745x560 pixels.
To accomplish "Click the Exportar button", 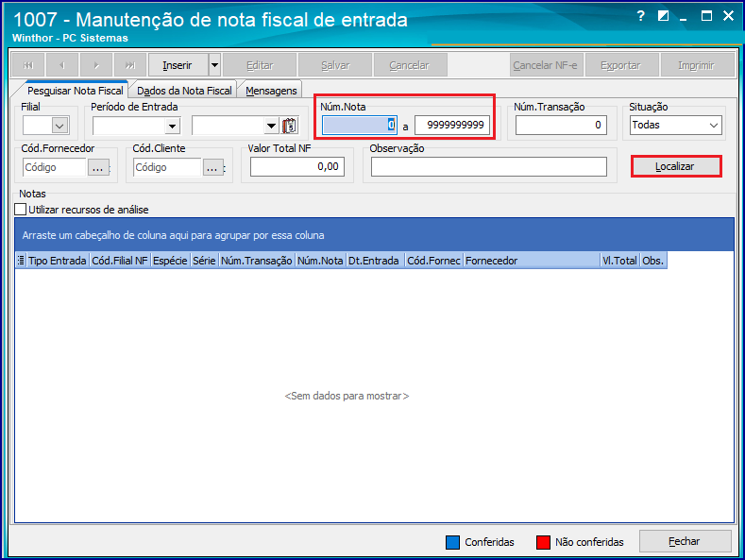I will tap(621, 65).
